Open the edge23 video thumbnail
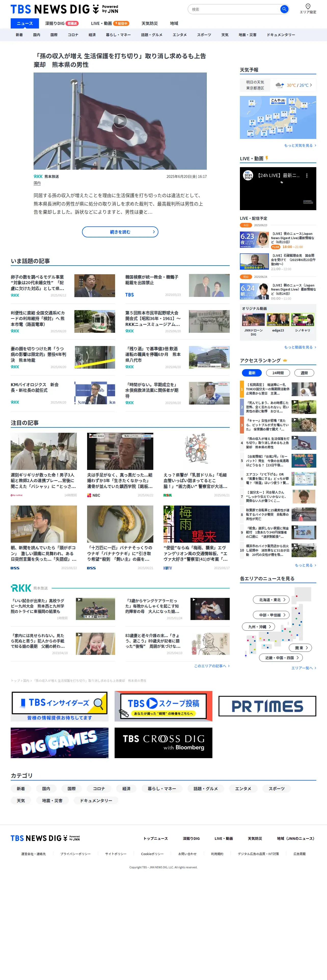 coord(278,320)
